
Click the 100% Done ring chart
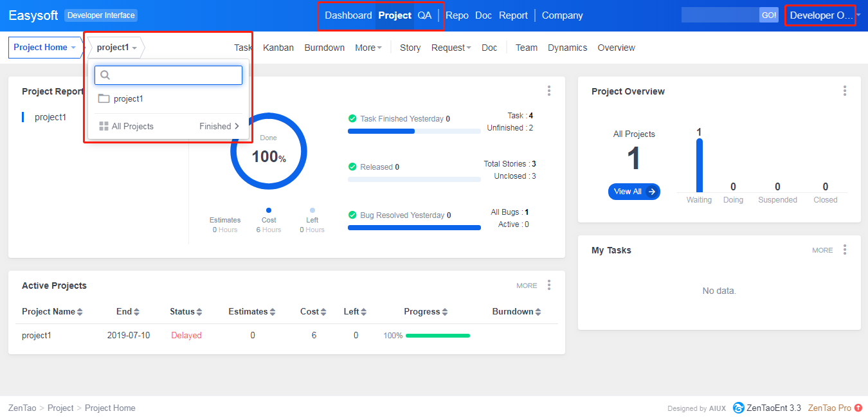(x=269, y=152)
